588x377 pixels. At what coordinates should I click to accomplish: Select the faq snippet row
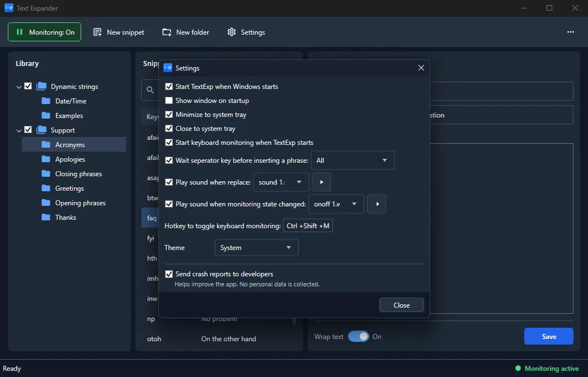(150, 218)
